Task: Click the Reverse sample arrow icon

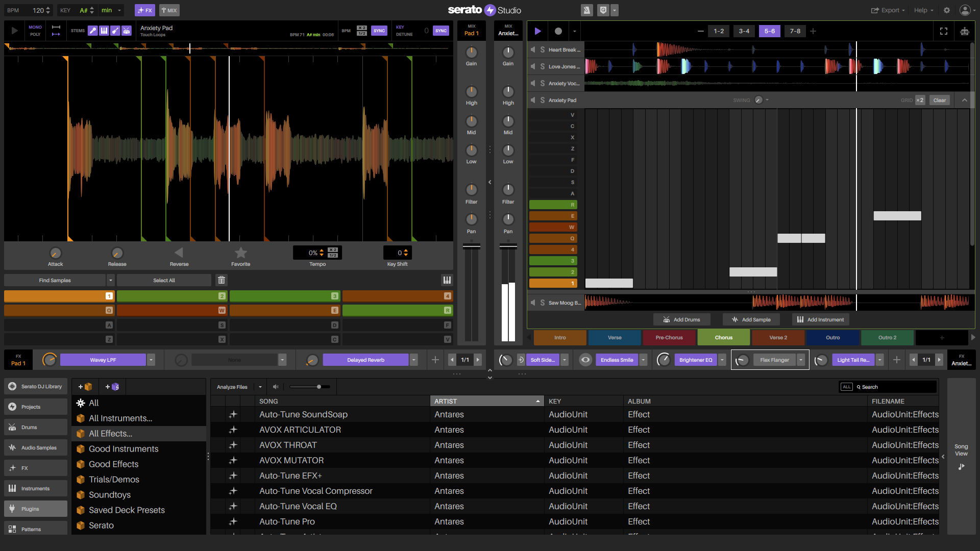Action: tap(179, 253)
